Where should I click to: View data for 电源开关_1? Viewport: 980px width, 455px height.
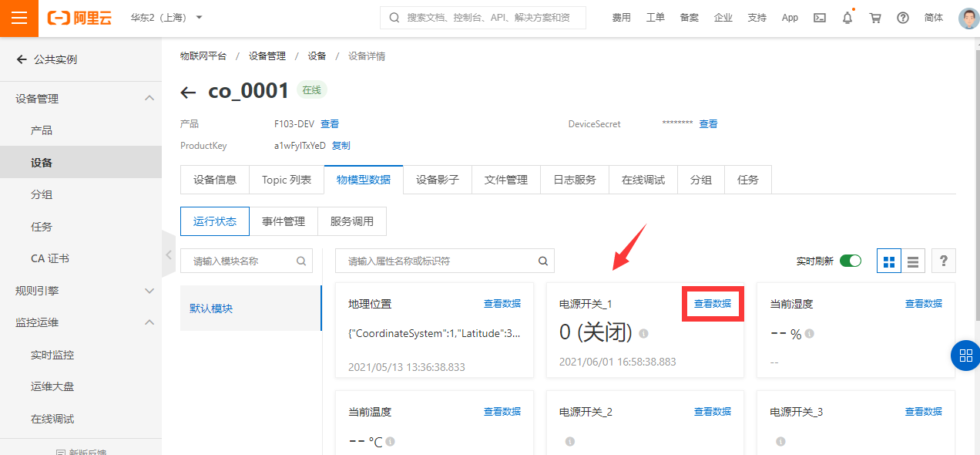point(713,304)
